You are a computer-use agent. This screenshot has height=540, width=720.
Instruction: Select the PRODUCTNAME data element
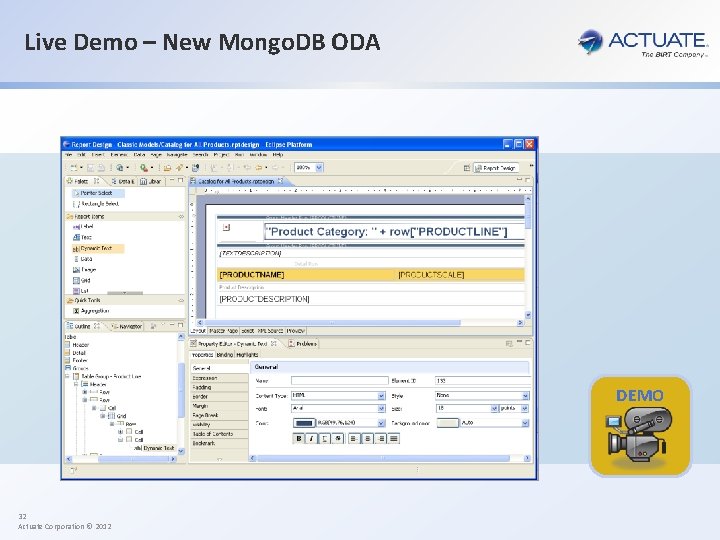(252, 275)
